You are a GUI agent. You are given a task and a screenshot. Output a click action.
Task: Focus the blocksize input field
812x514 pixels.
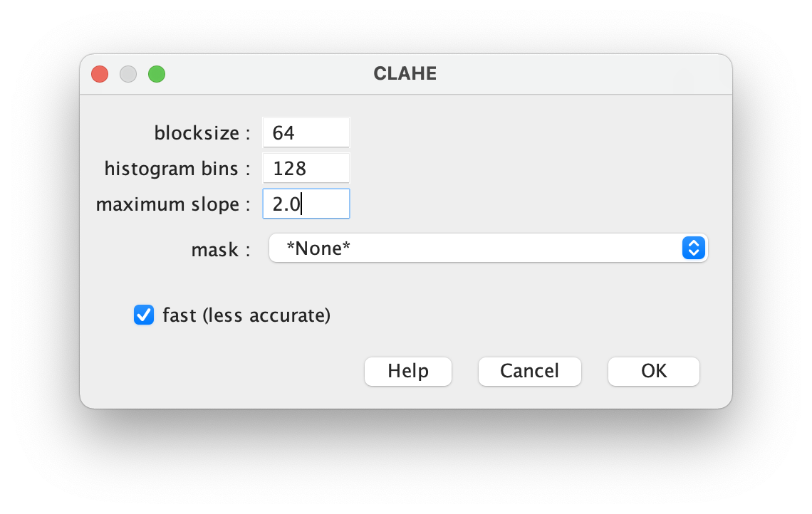[306, 132]
